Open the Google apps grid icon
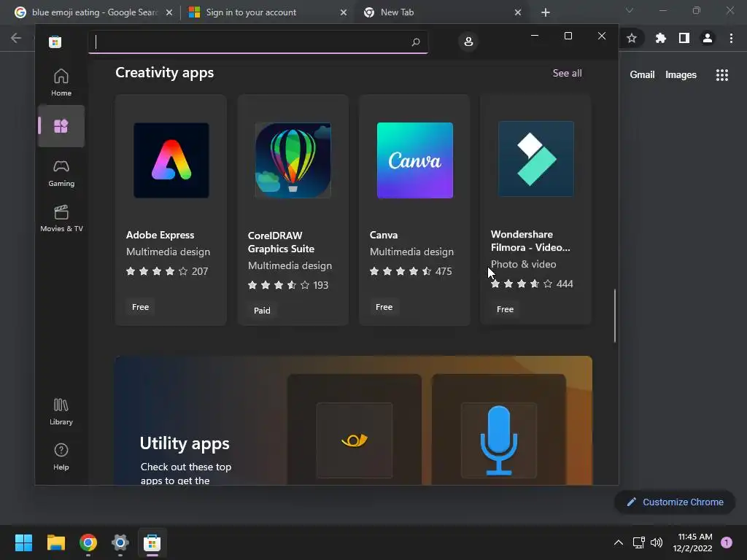This screenshot has width=747, height=560. point(722,75)
